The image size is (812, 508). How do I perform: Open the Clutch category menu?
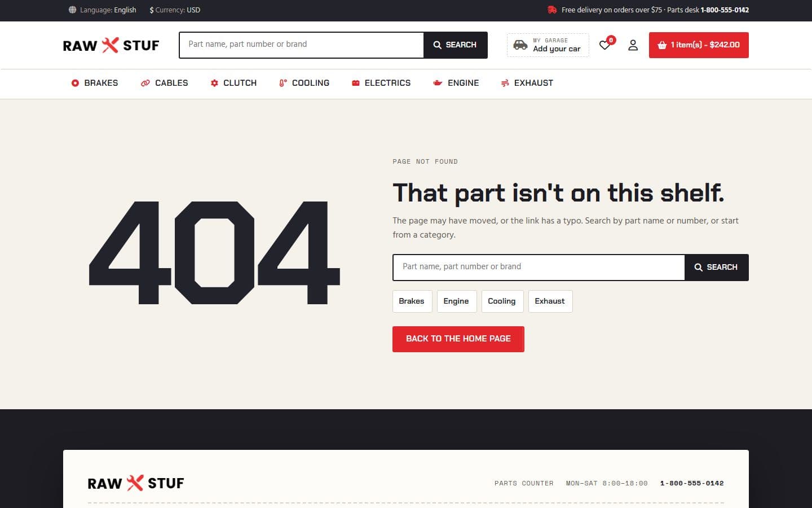click(233, 83)
